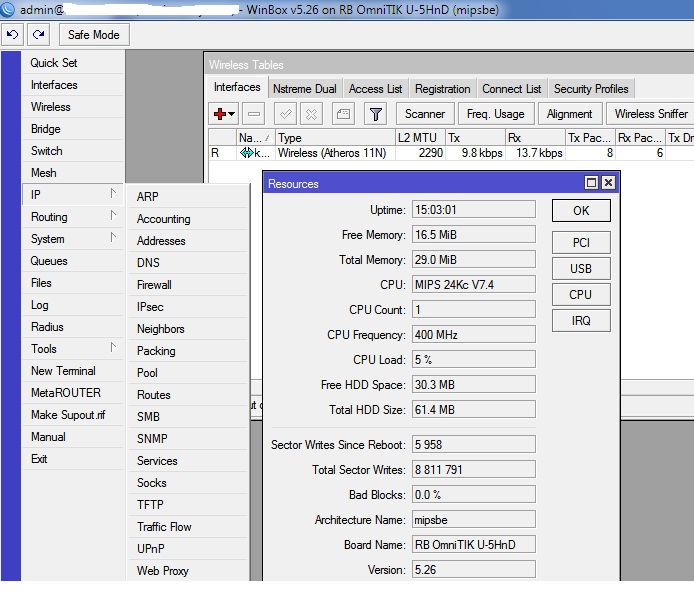Open New Terminal
Image resolution: width=694 pixels, height=596 pixels.
coord(73,371)
